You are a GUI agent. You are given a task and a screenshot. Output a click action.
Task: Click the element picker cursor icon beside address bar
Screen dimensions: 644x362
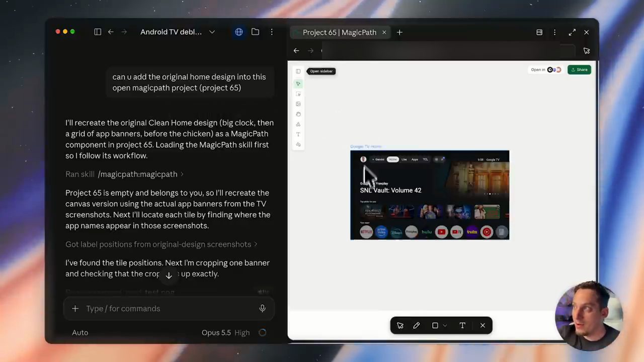(587, 51)
